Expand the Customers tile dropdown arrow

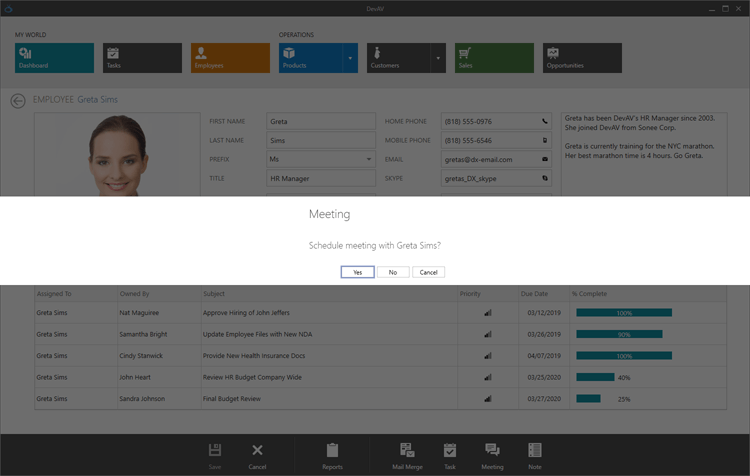[439, 58]
